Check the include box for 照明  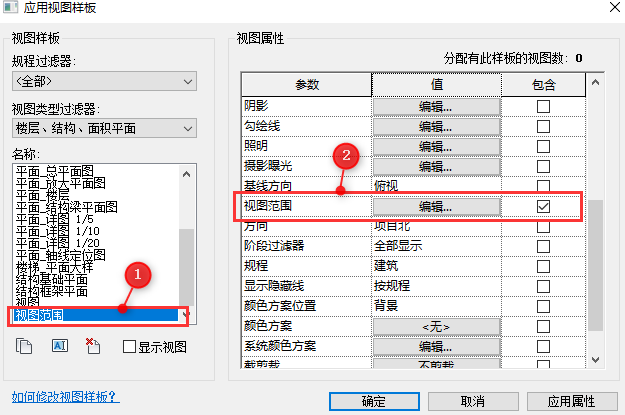point(543,146)
